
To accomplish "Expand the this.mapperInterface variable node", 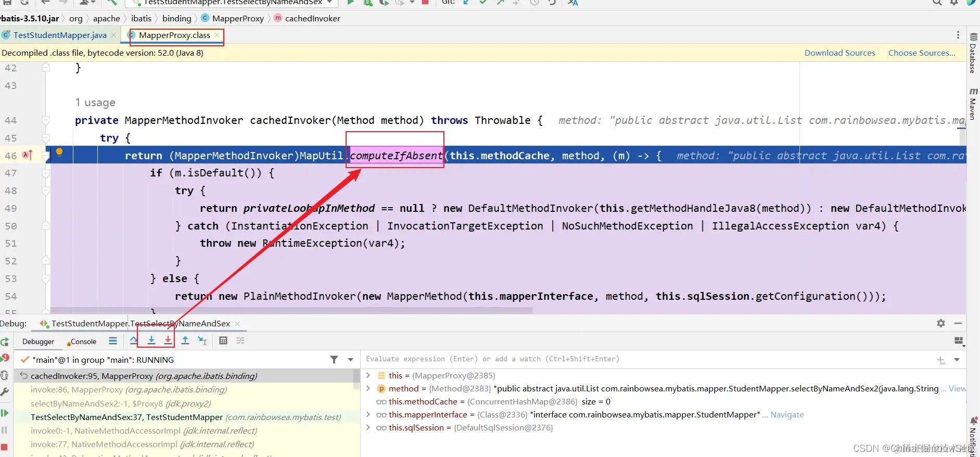I will point(368,414).
